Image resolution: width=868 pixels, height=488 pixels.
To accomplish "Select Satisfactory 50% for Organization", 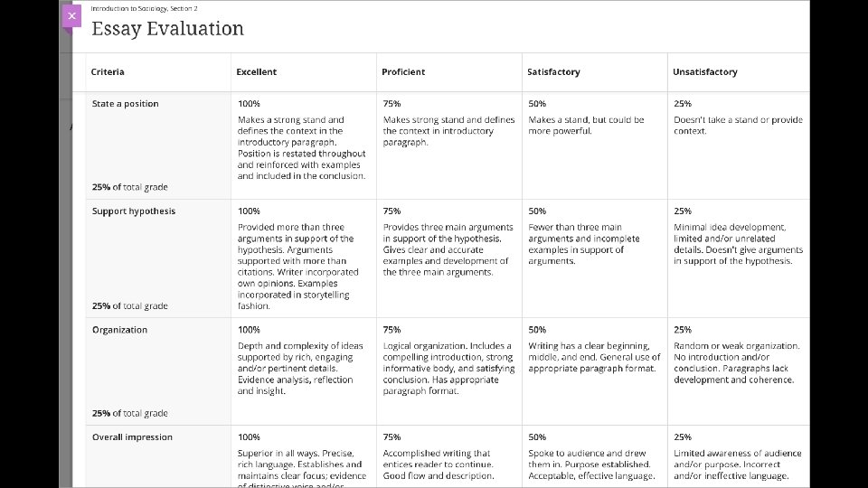I will click(595, 371).
